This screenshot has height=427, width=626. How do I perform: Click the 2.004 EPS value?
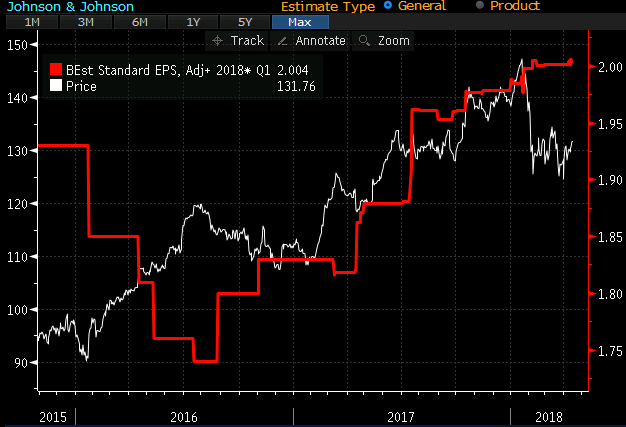293,70
